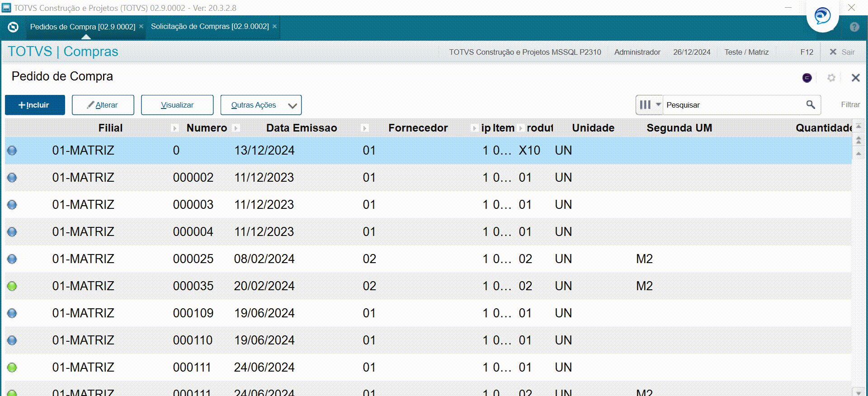
Task: Click the status indicator of the 13/12/2024 order
Action: [12, 151]
